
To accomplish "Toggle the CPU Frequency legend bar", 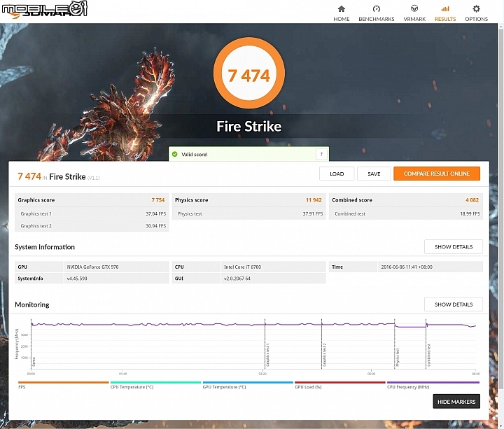I will pos(433,382).
